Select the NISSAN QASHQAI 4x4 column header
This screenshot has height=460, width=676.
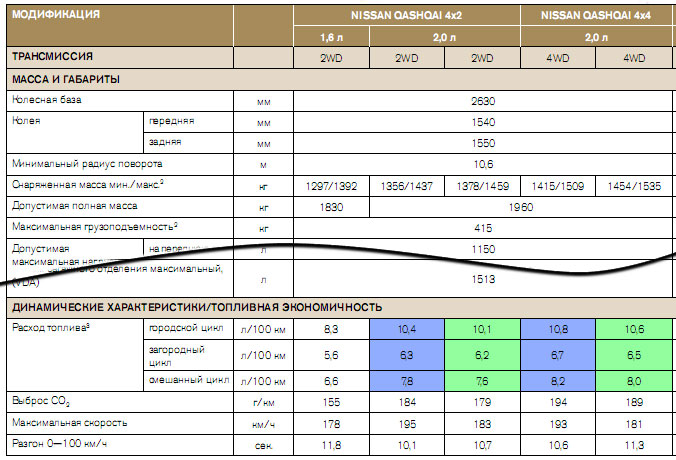tap(596, 16)
